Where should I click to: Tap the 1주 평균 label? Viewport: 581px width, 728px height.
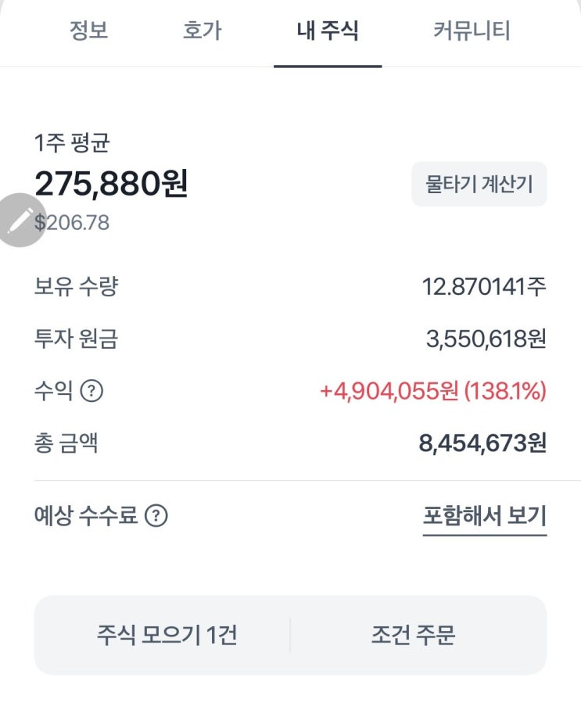72,144
